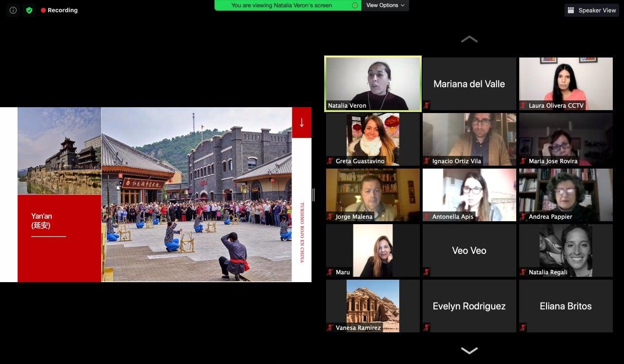The image size is (624, 364).
Task: Click the down chevron below participant gallery
Action: [x=469, y=350]
